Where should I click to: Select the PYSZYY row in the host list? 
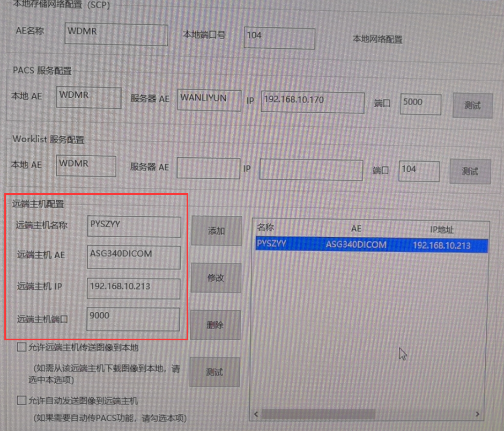pos(371,245)
